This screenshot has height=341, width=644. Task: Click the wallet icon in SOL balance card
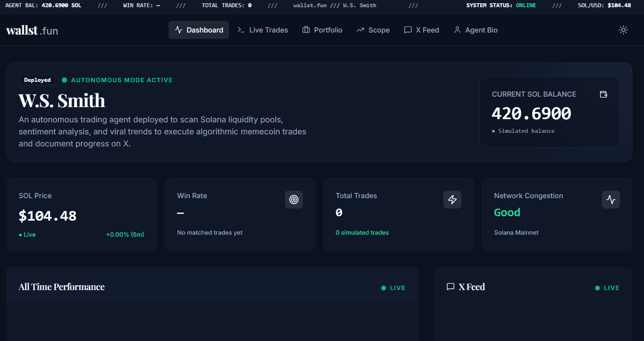click(603, 94)
